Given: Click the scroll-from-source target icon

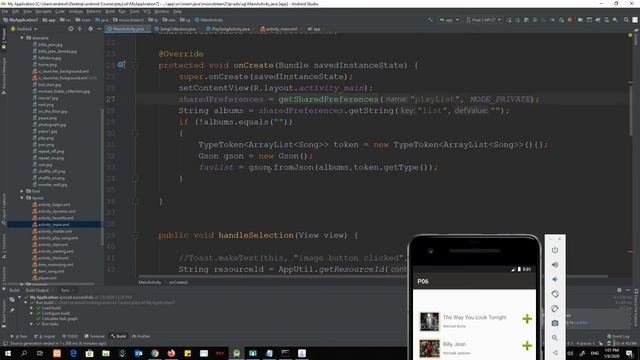Looking at the screenshot, I should coord(71,29).
